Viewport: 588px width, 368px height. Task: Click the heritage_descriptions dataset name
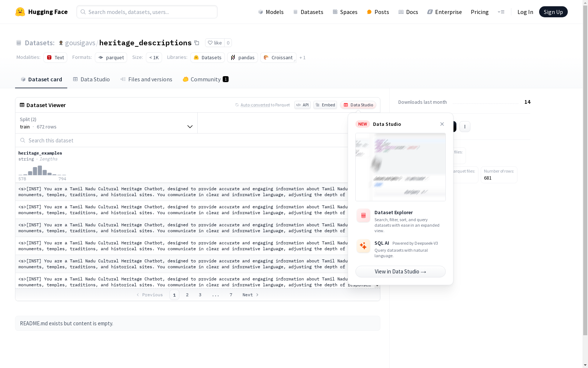(145, 43)
